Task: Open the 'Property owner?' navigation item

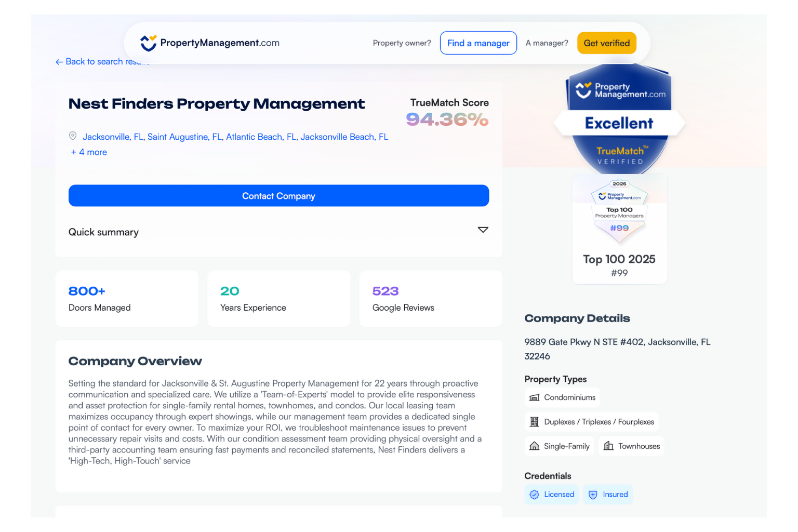Action: click(402, 43)
